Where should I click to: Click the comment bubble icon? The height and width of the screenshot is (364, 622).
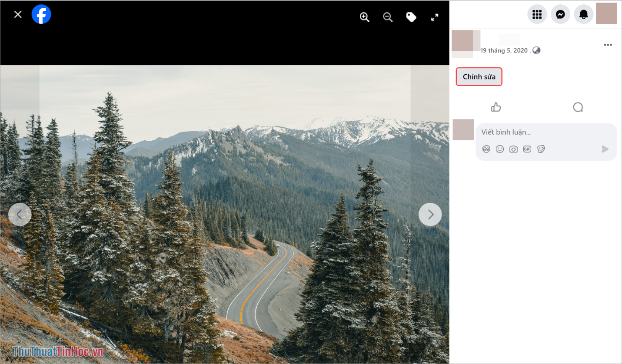click(578, 107)
